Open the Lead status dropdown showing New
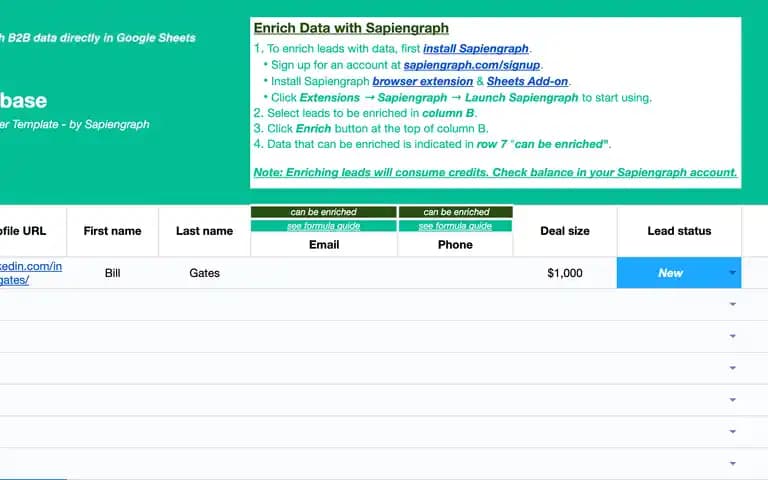768x480 pixels. click(x=732, y=273)
